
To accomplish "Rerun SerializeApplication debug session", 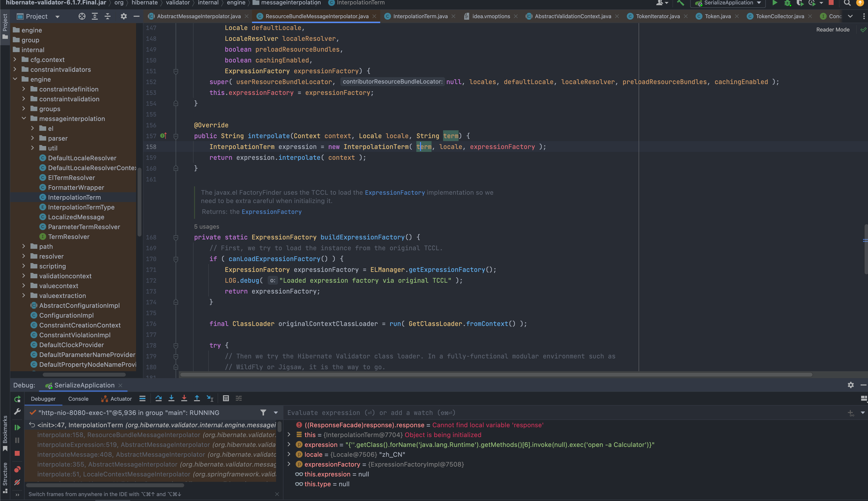I will (17, 399).
